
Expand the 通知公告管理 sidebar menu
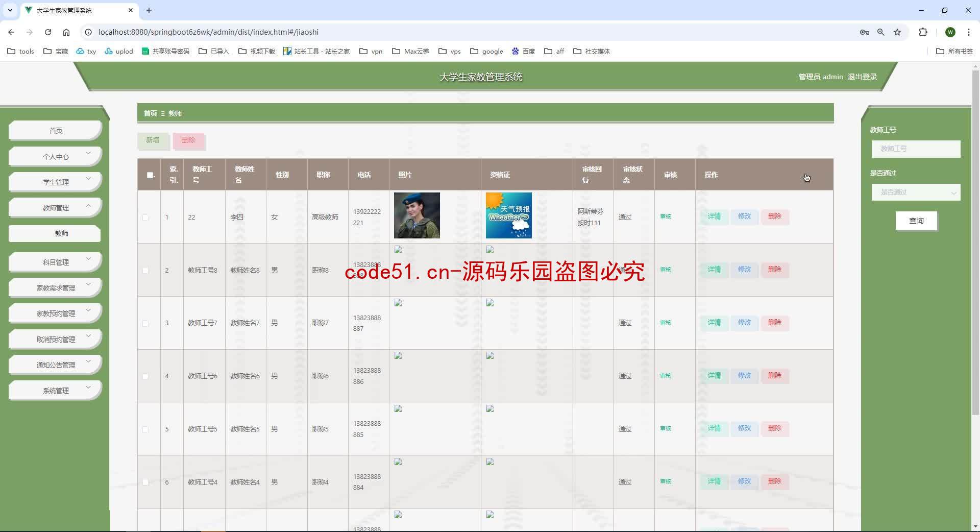point(55,365)
